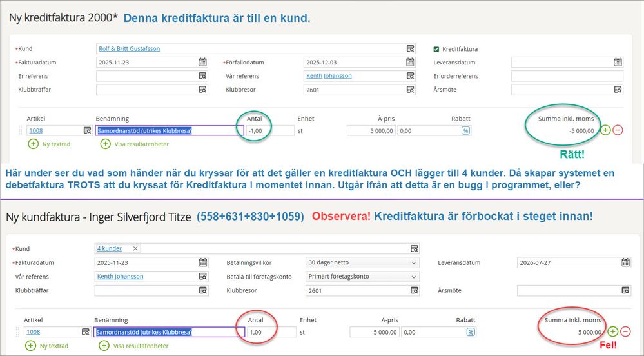Open Betalningsvillkor dropdown 30 dagar netto
Image resolution: width=644 pixels, height=356 pixels.
tap(362, 262)
